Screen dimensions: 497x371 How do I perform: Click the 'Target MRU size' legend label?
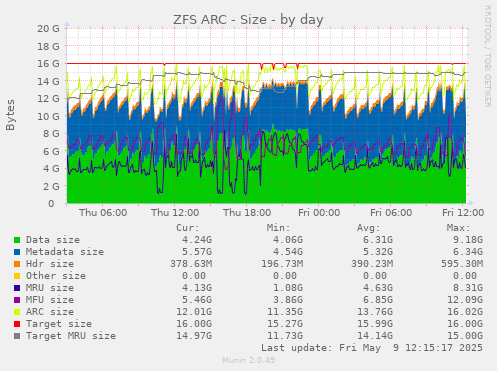tap(71, 336)
